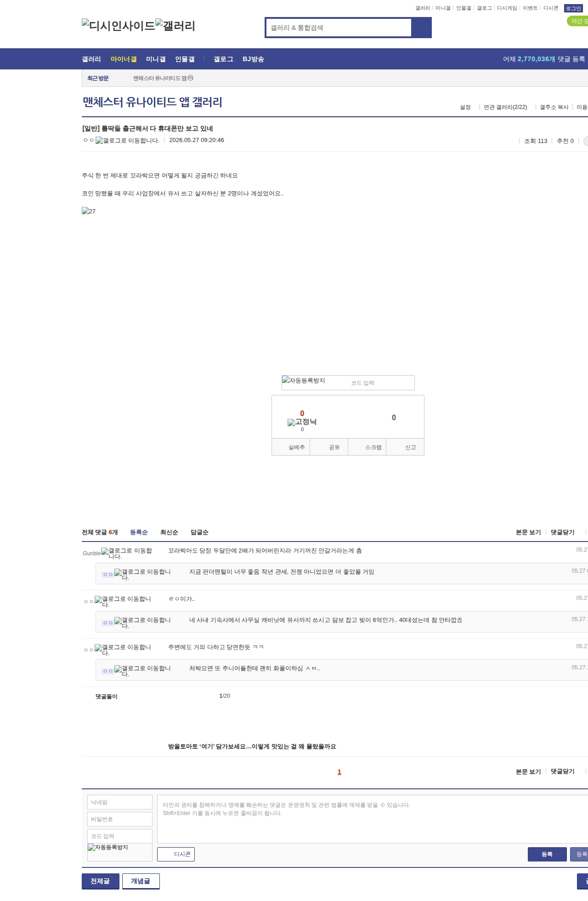588x901 pixels.
Task: Click 인물갤 in the top utility links
Action: [464, 8]
